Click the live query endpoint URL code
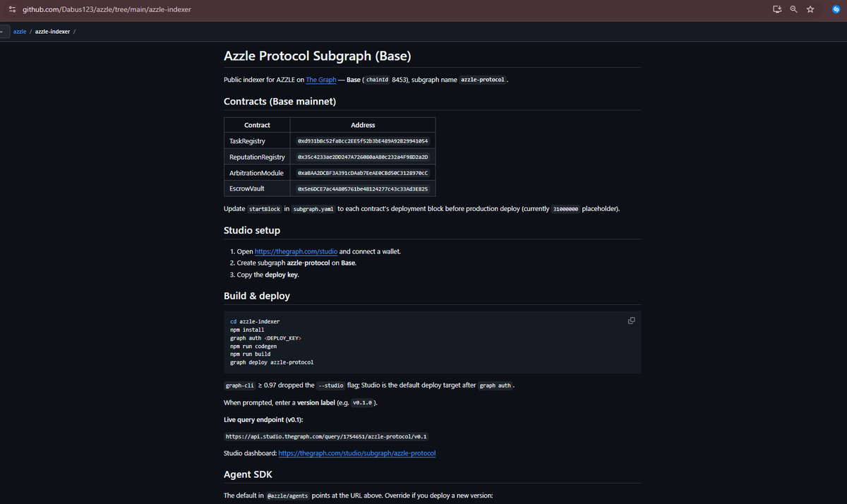The image size is (847, 504). click(x=326, y=436)
